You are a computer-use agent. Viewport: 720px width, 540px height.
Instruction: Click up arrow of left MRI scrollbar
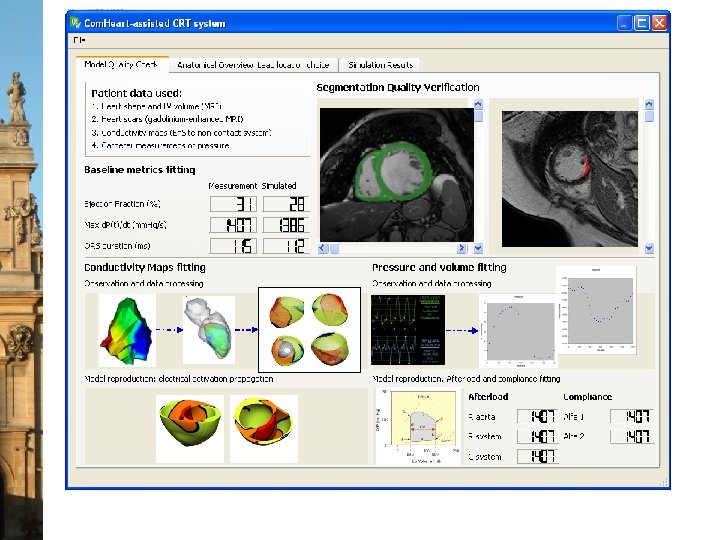[x=478, y=104]
